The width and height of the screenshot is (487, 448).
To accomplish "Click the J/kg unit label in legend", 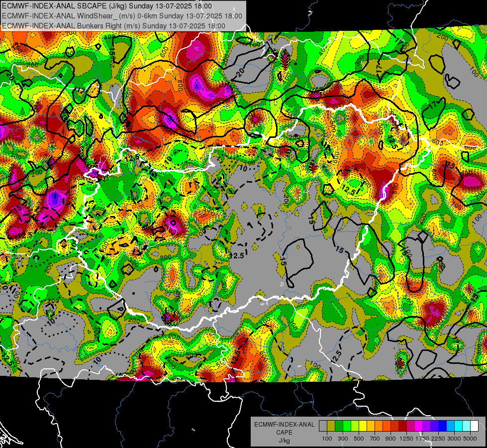I will click(x=284, y=441).
